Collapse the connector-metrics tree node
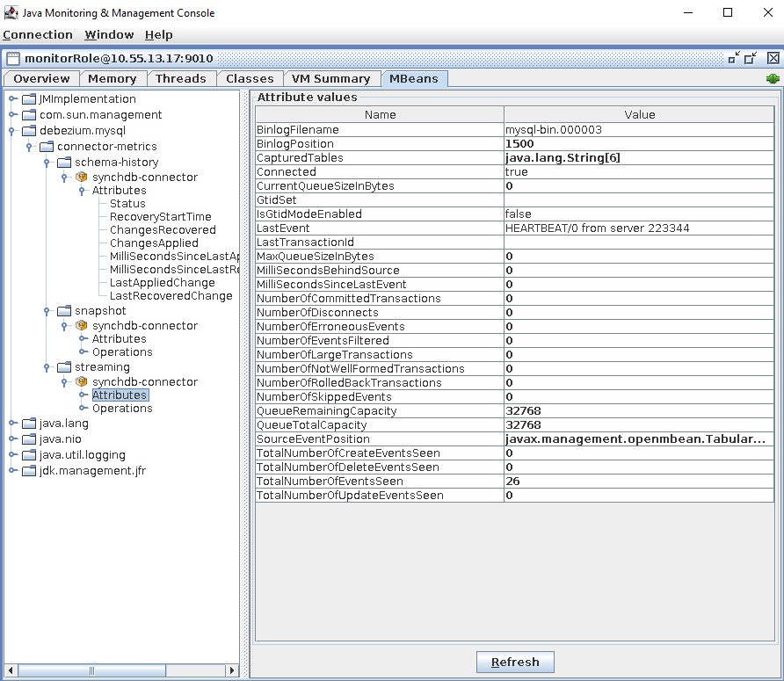 tap(30, 147)
